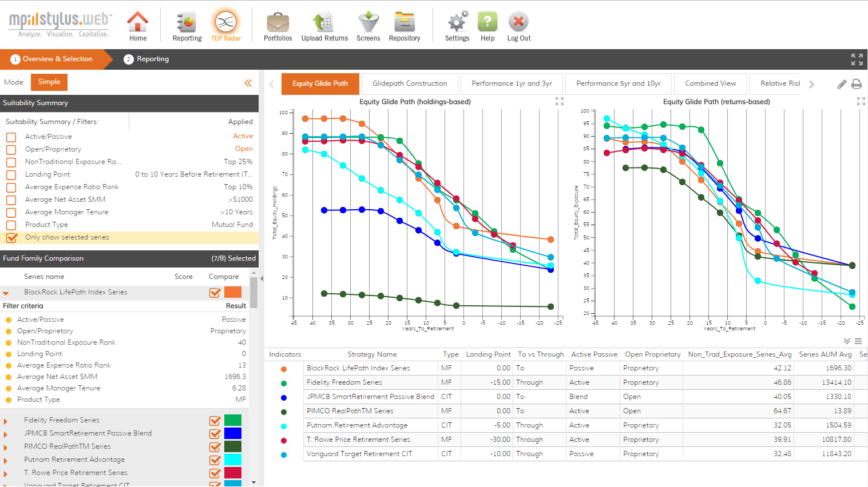Click fund list scrollbar down arrow
Image resolution: width=868 pixels, height=487 pixels.
coord(254,482)
